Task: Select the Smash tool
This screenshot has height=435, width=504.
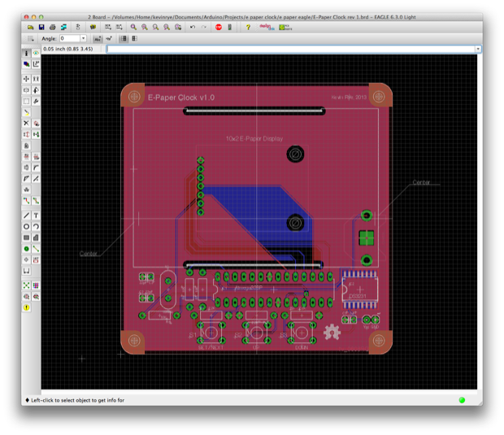Action: point(26,167)
